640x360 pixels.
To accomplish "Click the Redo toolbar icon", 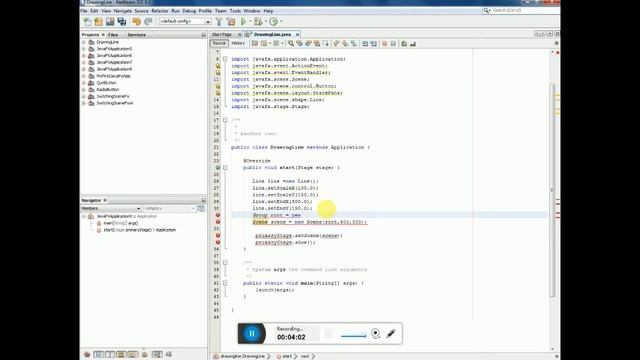I will [148, 22].
